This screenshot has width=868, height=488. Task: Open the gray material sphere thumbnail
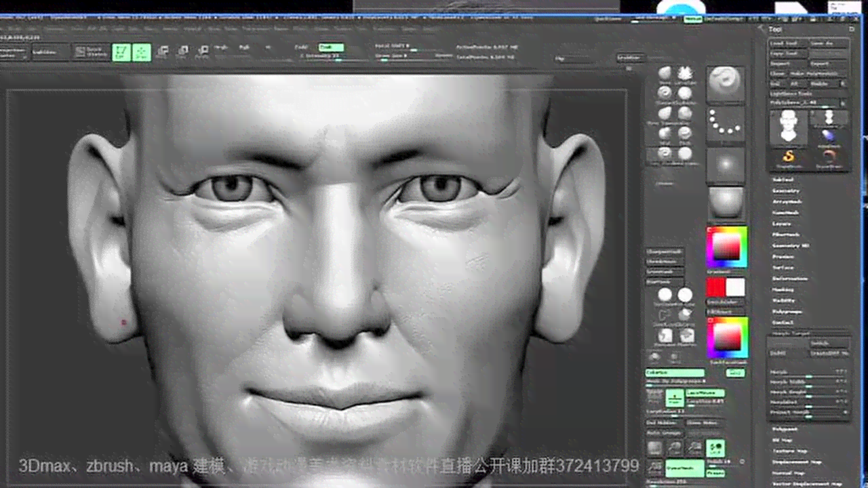click(x=726, y=204)
